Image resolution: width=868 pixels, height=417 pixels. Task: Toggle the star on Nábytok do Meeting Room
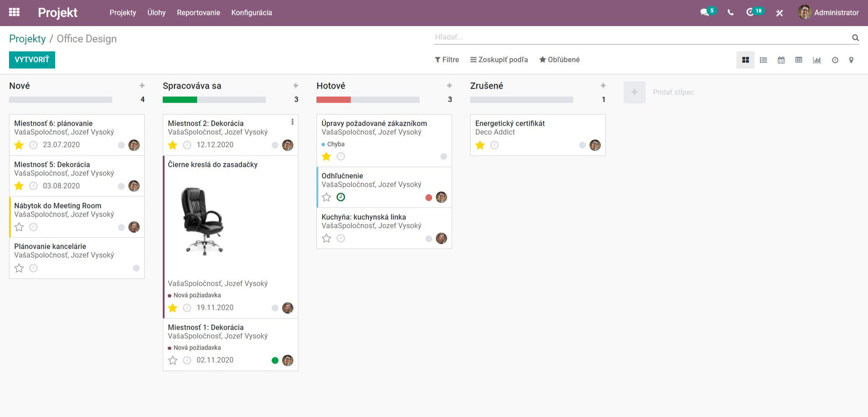19,227
